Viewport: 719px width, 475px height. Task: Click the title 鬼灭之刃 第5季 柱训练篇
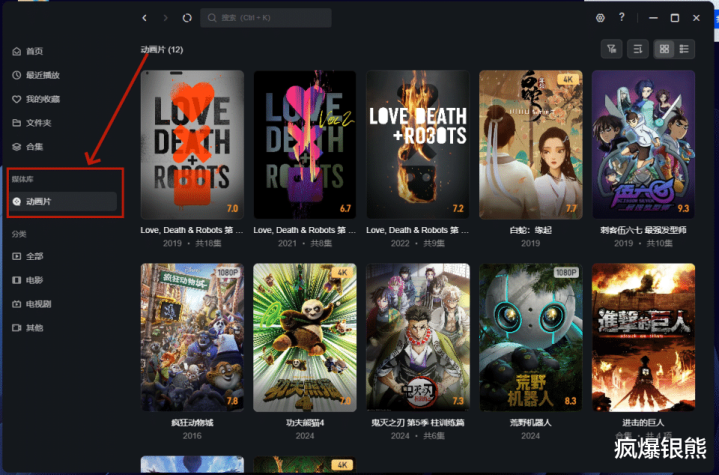[418, 423]
